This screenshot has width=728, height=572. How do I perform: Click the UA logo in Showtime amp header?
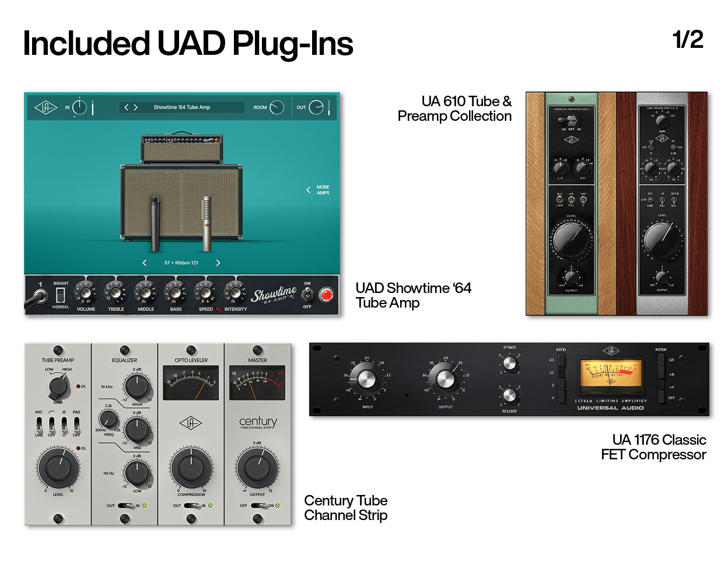[x=45, y=107]
